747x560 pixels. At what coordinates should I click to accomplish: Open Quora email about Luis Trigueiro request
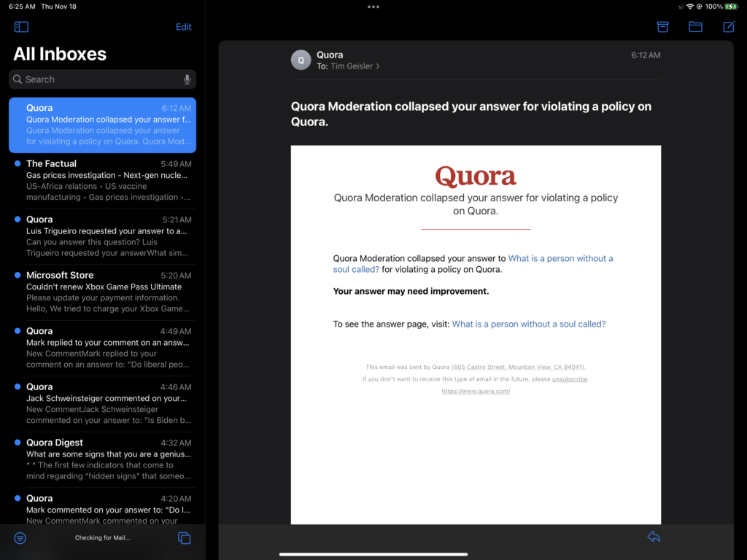(102, 236)
